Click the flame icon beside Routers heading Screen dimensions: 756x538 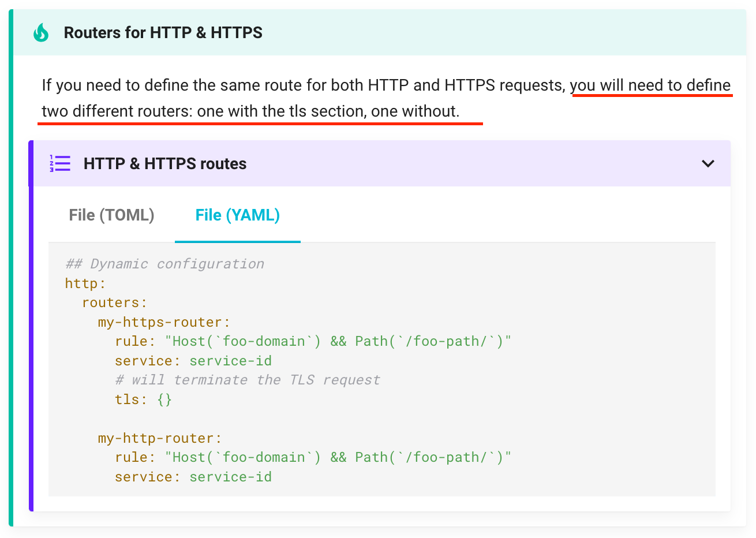coord(41,33)
